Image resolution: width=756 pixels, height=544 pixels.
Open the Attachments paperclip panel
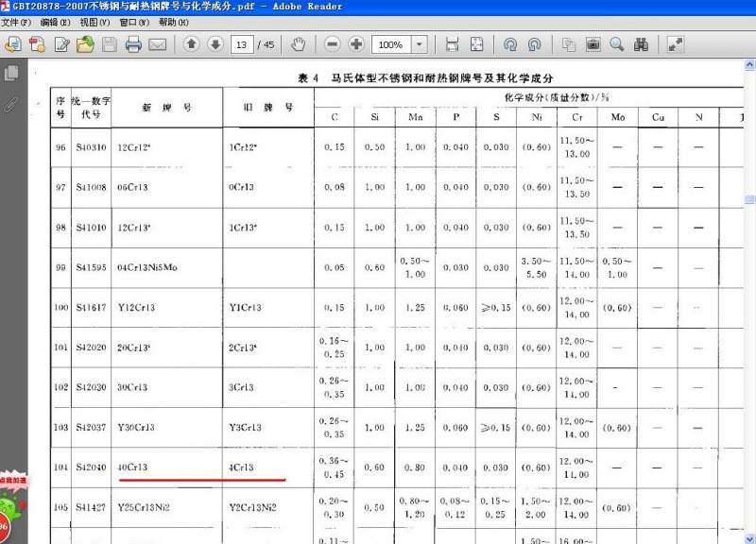[x=11, y=105]
